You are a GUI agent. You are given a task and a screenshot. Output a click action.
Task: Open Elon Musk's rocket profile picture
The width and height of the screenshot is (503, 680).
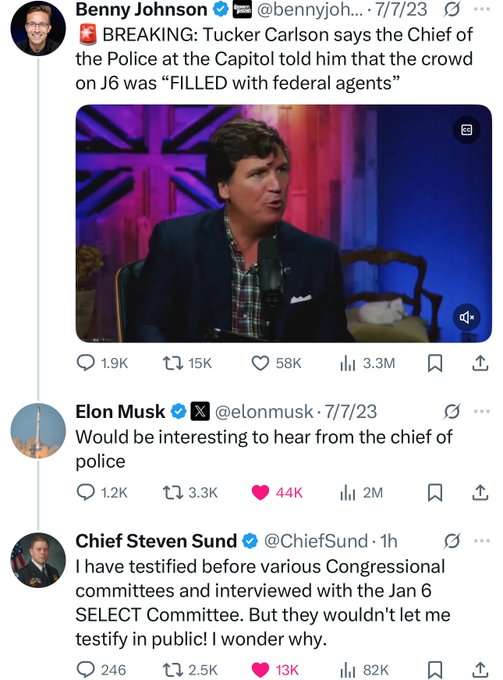click(38, 431)
